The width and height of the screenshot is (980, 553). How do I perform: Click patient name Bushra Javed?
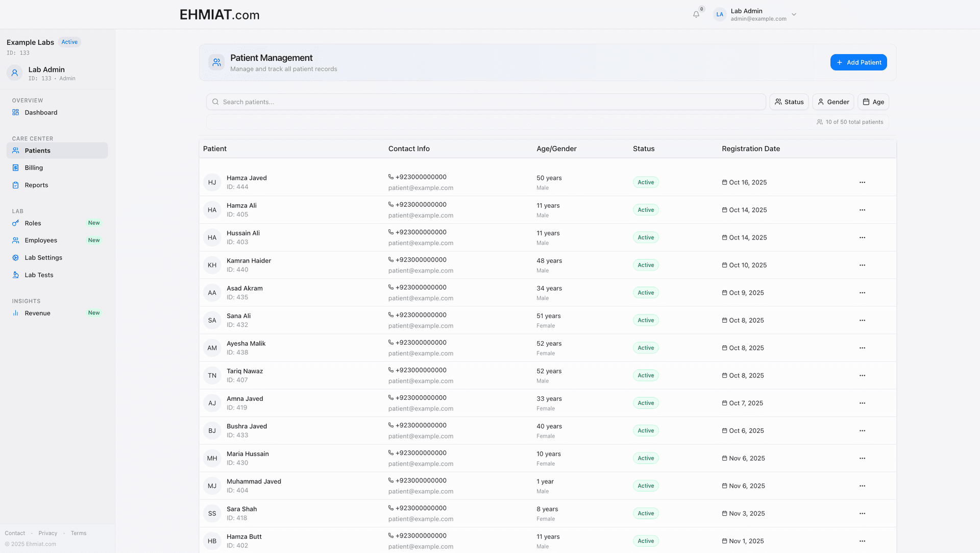[247, 426]
